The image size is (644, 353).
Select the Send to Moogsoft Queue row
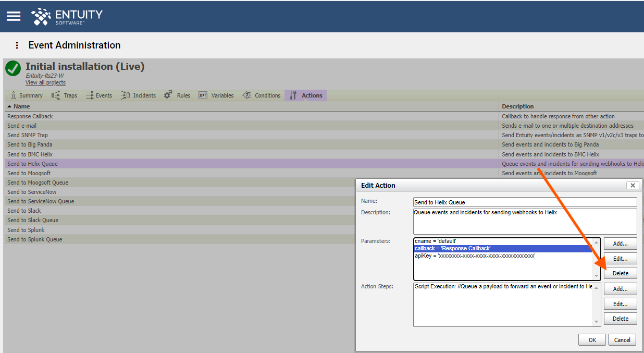pos(180,182)
